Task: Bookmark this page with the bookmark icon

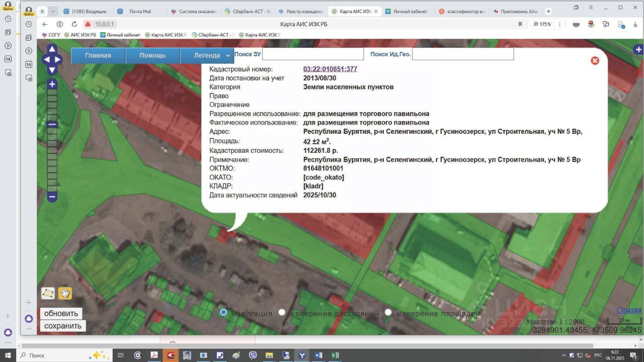Action: coord(520,24)
